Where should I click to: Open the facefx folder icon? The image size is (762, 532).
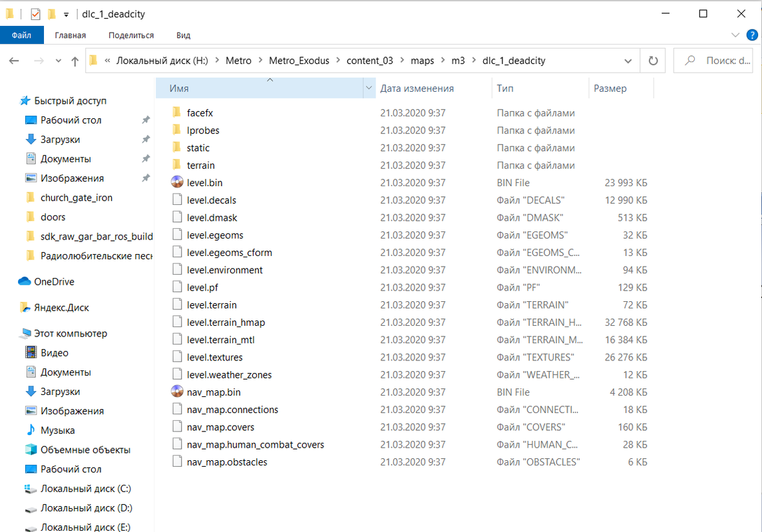click(177, 112)
